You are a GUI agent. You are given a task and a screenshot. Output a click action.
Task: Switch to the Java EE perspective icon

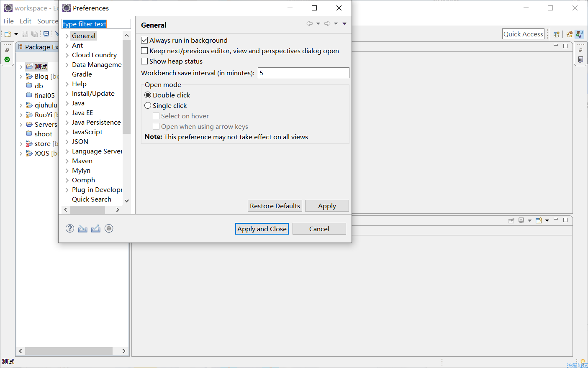[569, 34]
